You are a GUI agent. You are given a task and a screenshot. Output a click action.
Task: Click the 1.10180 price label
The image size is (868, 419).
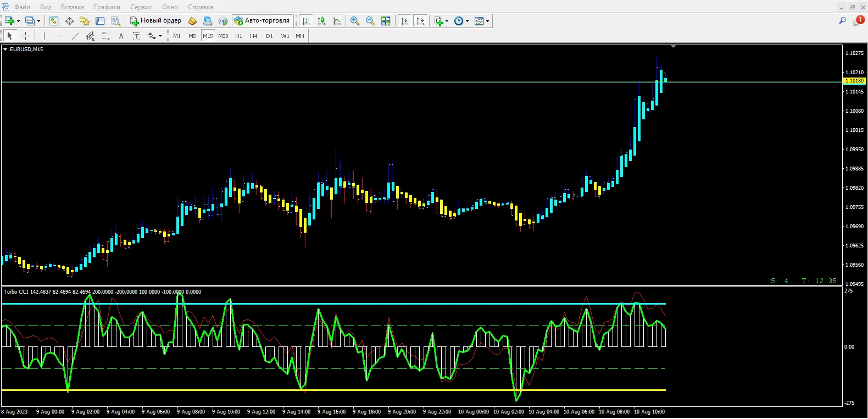[x=854, y=81]
